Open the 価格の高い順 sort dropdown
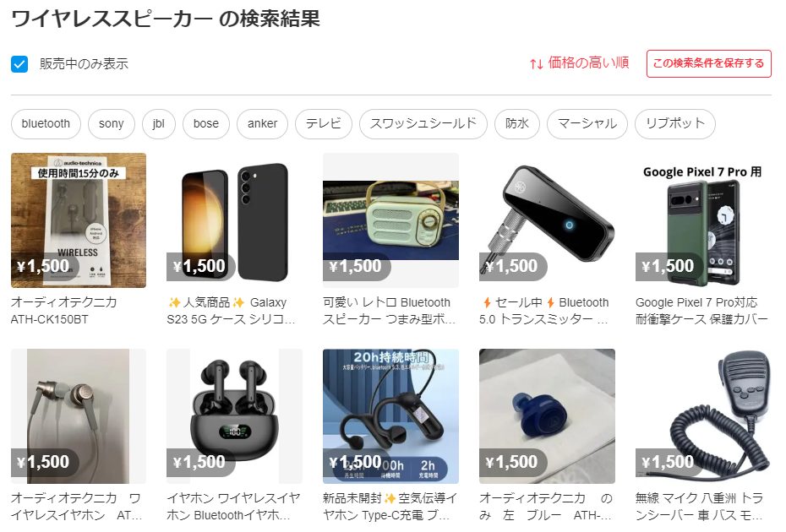 click(x=579, y=63)
